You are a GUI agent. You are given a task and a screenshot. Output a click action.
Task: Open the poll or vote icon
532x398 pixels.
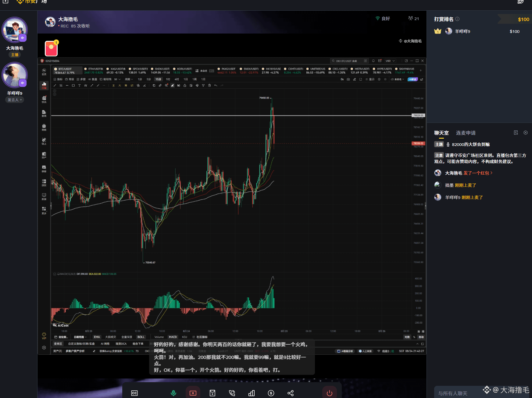click(212, 393)
